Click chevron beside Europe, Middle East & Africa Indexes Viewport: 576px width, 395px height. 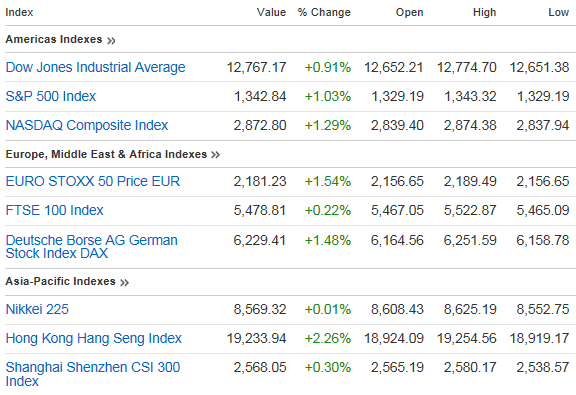pyautogui.click(x=216, y=155)
